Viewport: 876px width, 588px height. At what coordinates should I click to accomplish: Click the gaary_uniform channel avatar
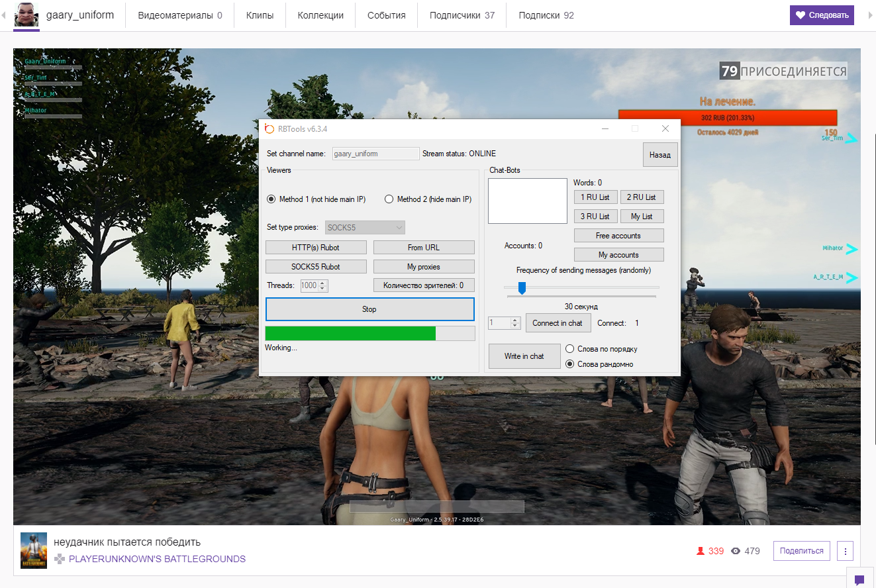point(27,15)
